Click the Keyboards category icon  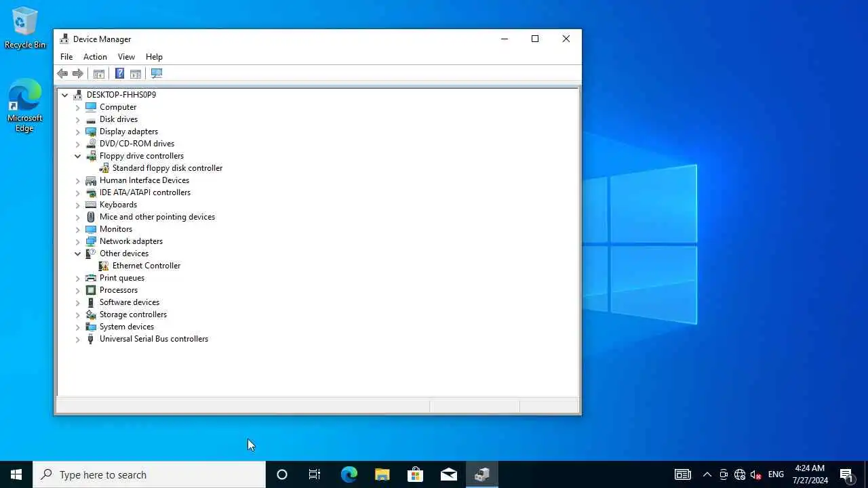[91, 205]
